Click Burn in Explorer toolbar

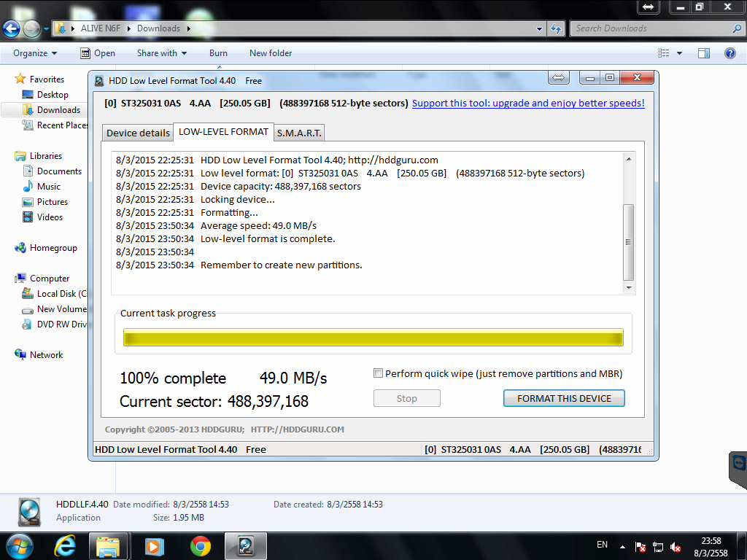[x=218, y=53]
